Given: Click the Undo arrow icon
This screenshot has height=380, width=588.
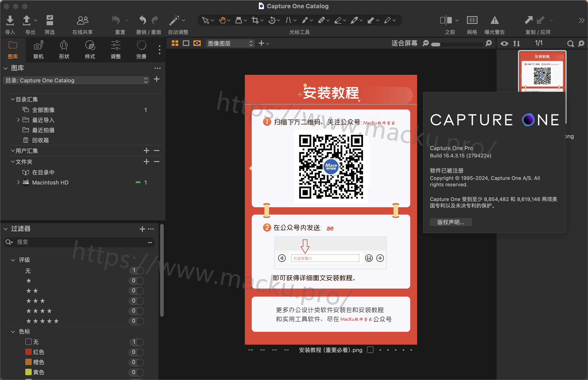Looking at the screenshot, I should (x=142, y=20).
